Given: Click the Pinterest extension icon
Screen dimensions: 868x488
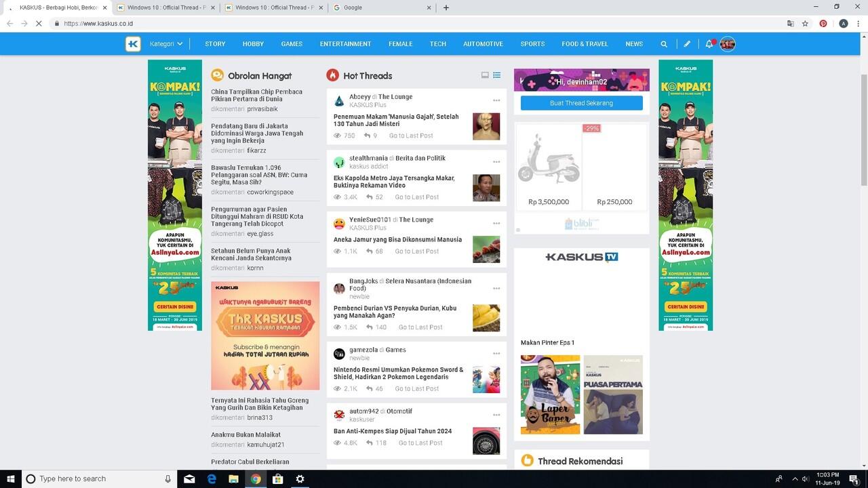Looking at the screenshot, I should pos(823,23).
